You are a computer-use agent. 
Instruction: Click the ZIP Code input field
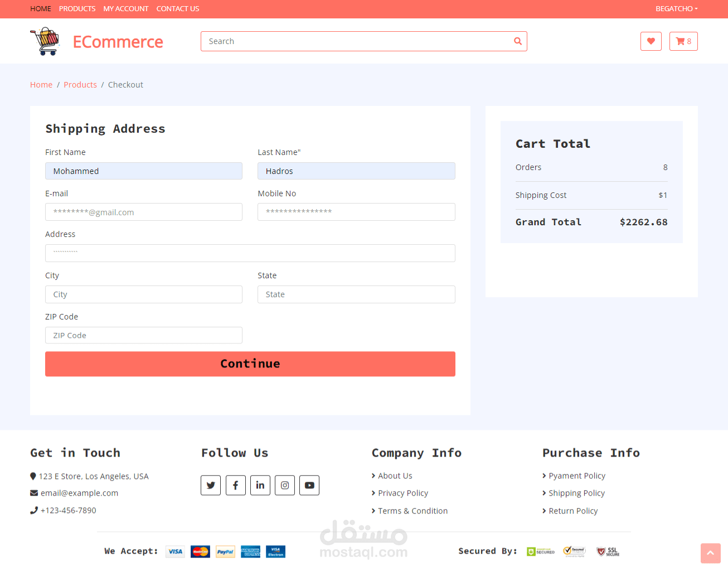point(144,335)
